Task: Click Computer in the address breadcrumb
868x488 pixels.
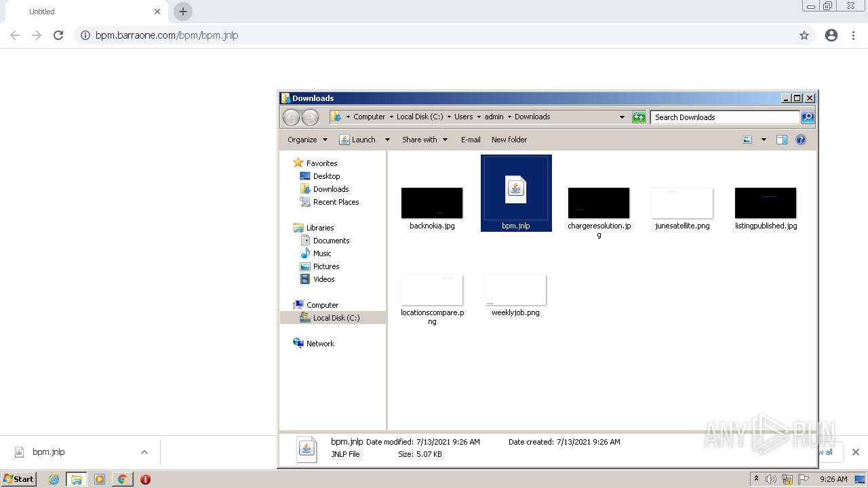Action: pos(369,117)
